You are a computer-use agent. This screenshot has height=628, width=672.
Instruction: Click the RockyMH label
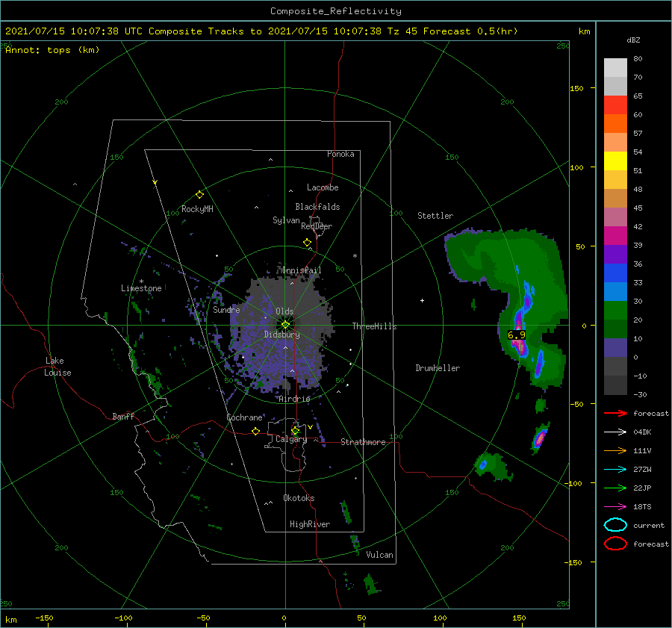[x=197, y=209]
